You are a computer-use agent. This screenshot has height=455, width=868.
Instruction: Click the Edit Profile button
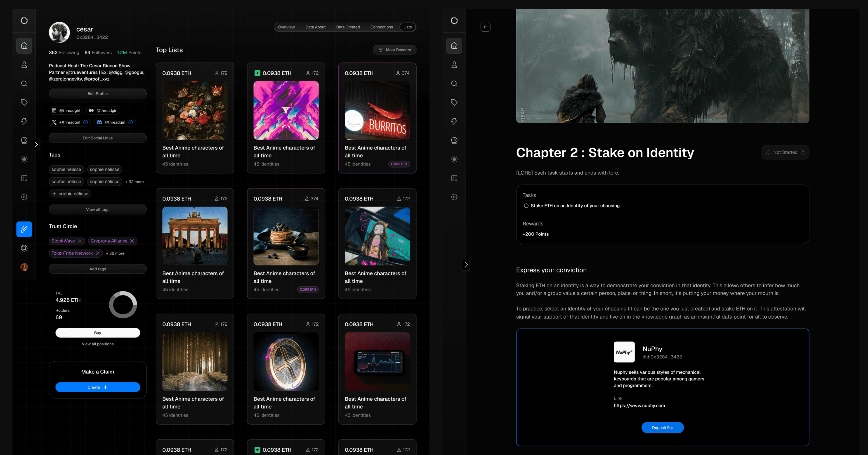[98, 94]
